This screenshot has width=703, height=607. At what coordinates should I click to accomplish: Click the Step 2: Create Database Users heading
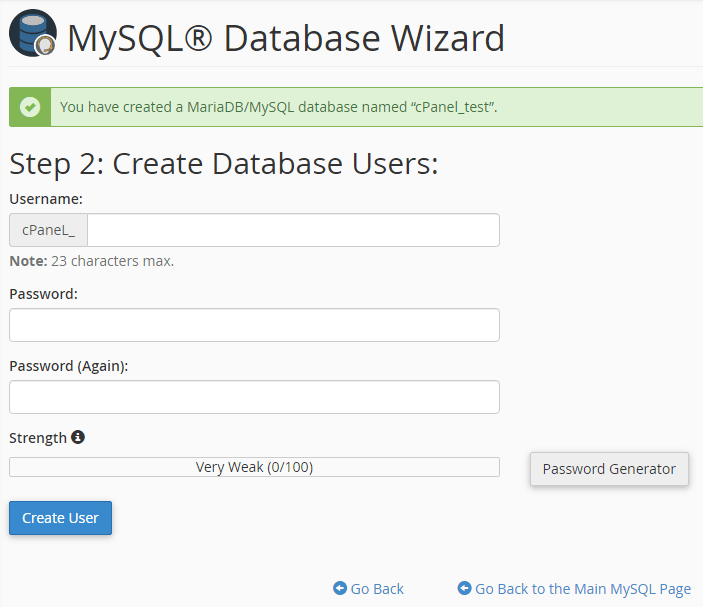tap(224, 164)
